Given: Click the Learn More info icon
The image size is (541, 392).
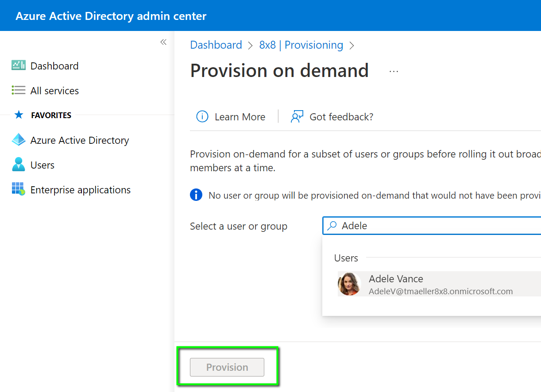Looking at the screenshot, I should coord(202,117).
